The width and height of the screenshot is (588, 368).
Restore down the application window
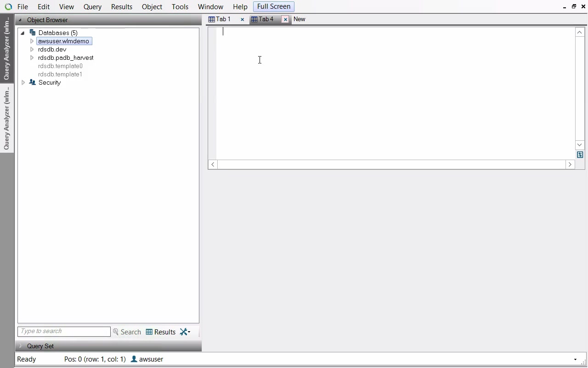pos(574,6)
